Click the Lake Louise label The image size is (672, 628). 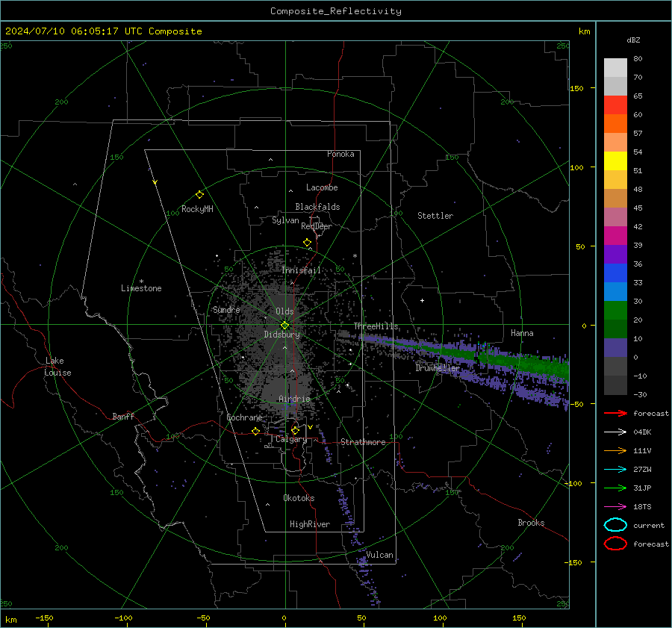[57, 367]
